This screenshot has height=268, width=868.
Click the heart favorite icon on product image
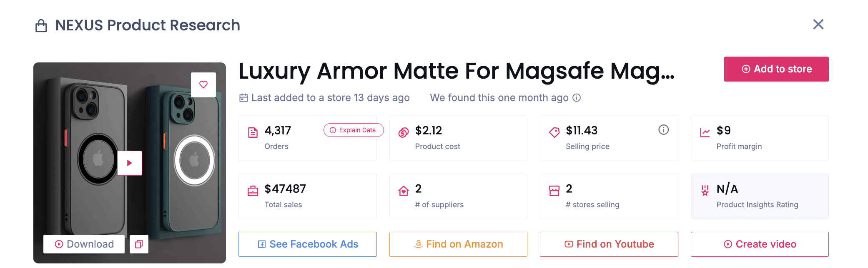tap(203, 85)
